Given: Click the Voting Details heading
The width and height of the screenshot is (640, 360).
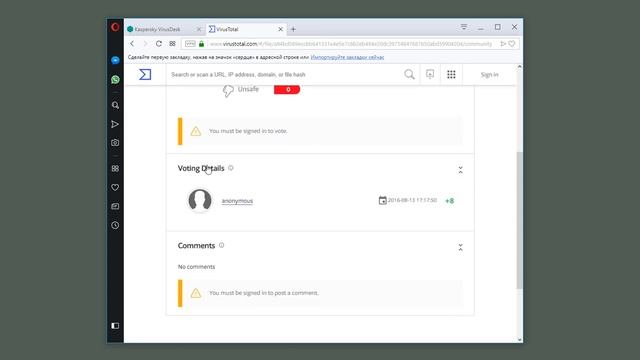Looking at the screenshot, I should click(201, 168).
